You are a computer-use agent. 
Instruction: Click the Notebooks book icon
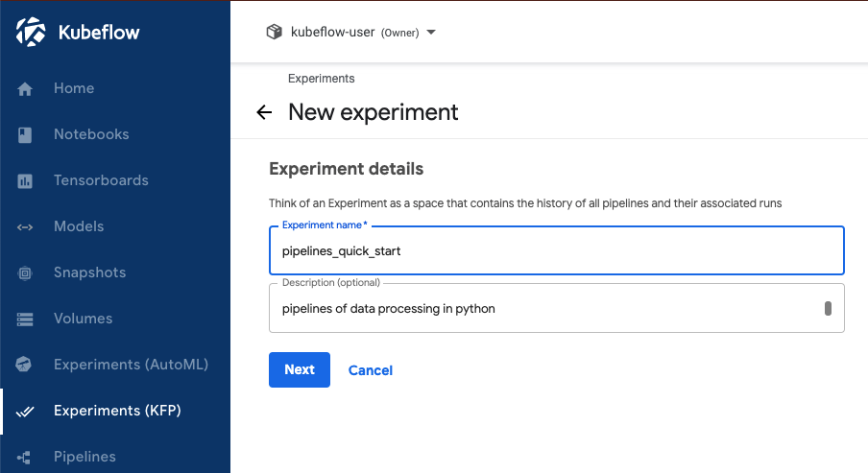(26, 135)
